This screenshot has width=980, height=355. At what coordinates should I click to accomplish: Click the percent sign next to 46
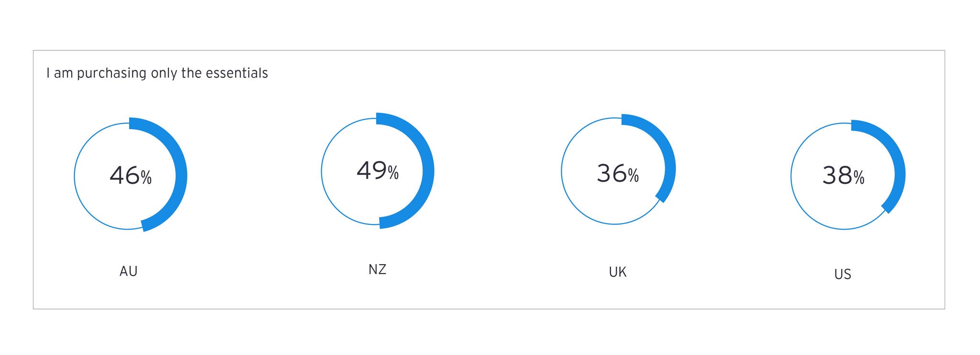point(146,178)
